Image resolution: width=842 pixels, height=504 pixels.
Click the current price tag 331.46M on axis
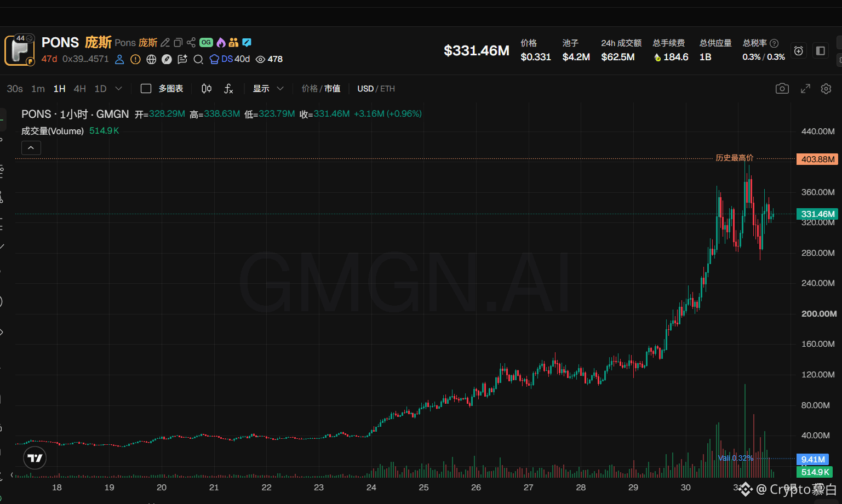(817, 214)
